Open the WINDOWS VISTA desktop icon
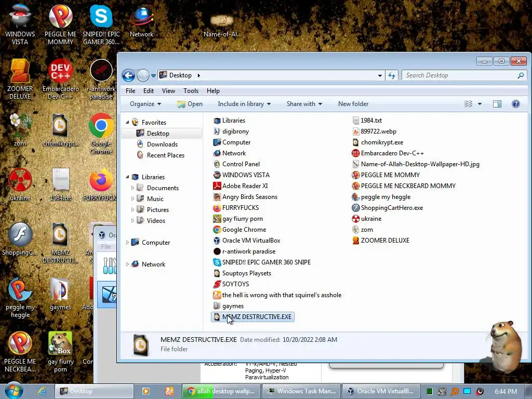This screenshot has height=399, width=532. tap(20, 24)
